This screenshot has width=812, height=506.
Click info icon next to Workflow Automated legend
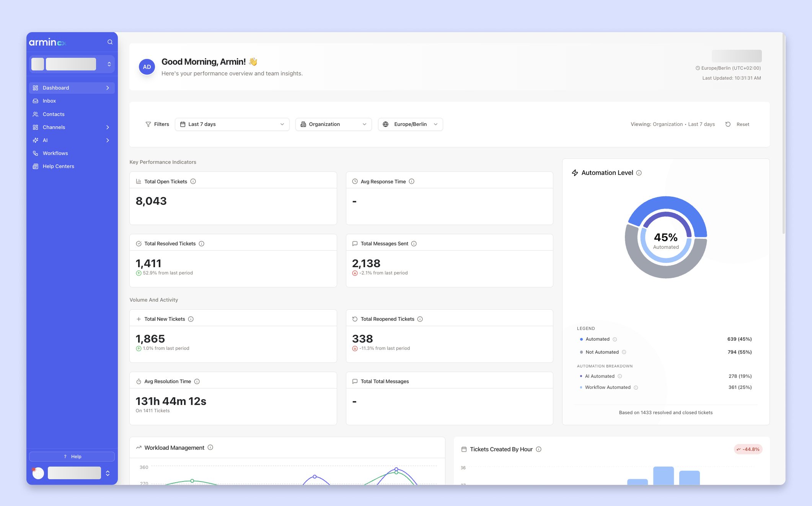pos(636,388)
